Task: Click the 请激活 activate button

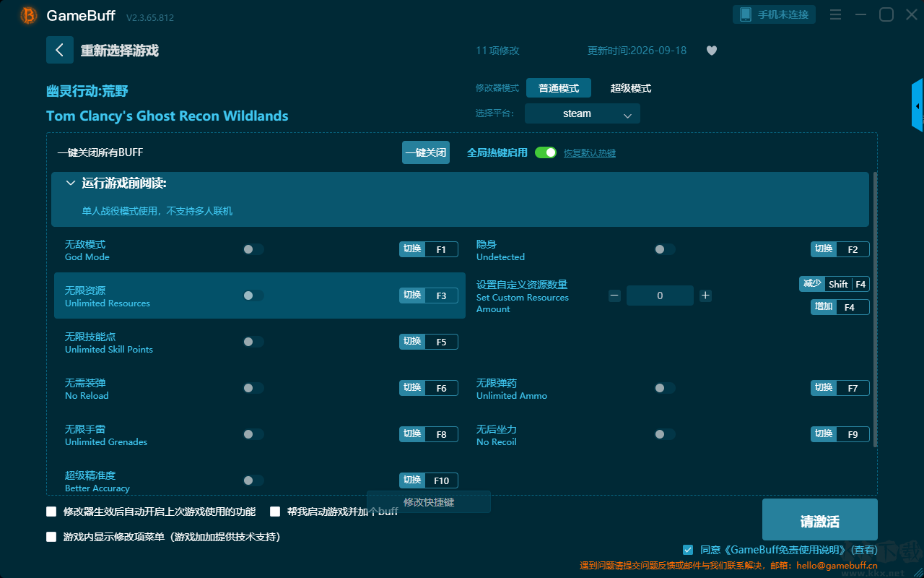Action: click(x=820, y=519)
